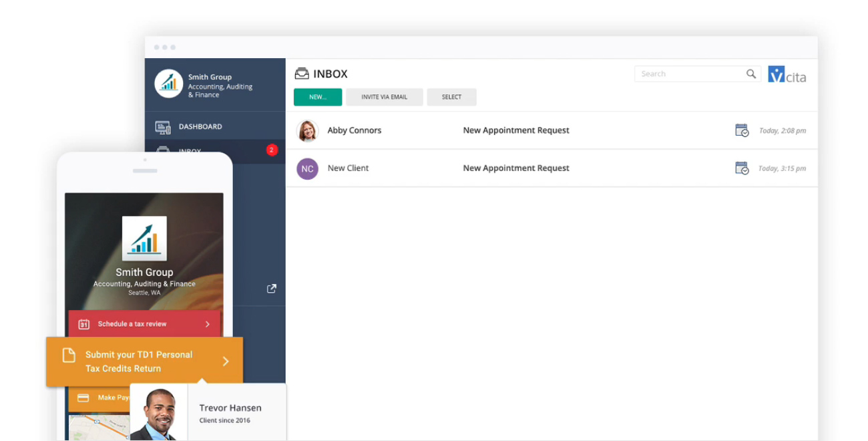Click the Smith Group logo in sidebar

[169, 84]
